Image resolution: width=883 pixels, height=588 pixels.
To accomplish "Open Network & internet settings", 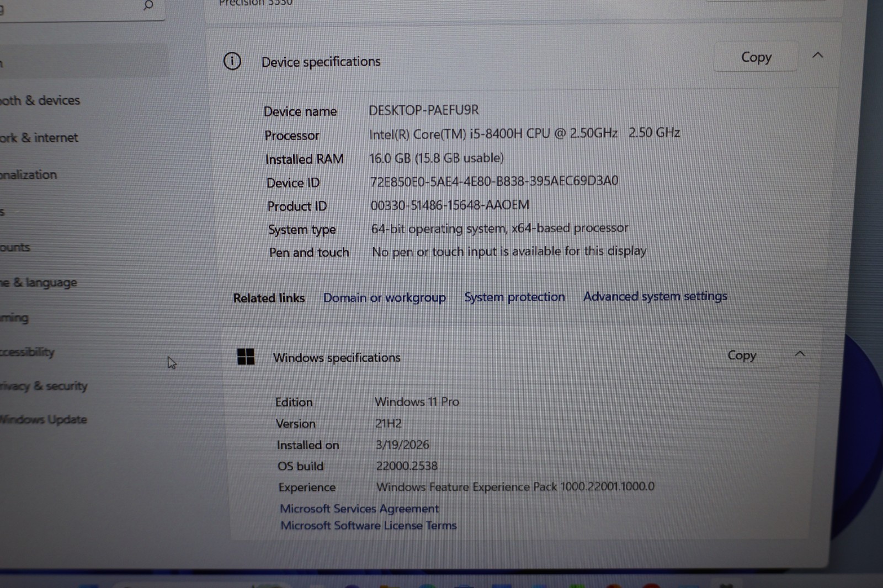I will 39,137.
